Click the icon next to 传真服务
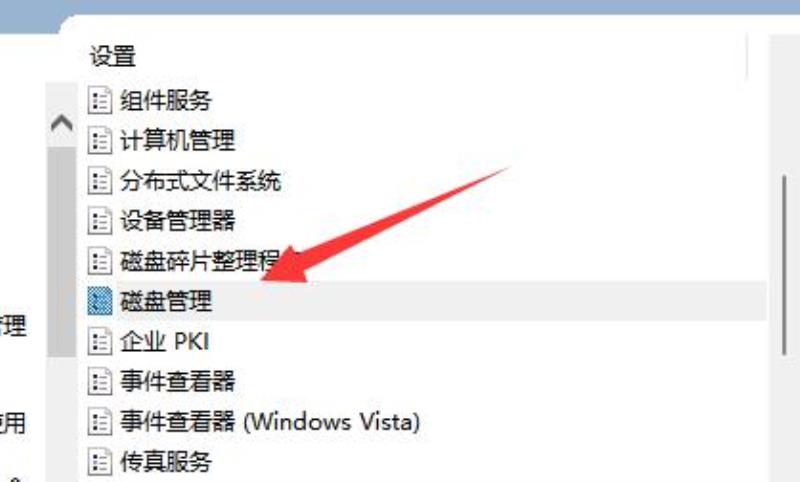Image resolution: width=800 pixels, height=482 pixels. pos(99,462)
